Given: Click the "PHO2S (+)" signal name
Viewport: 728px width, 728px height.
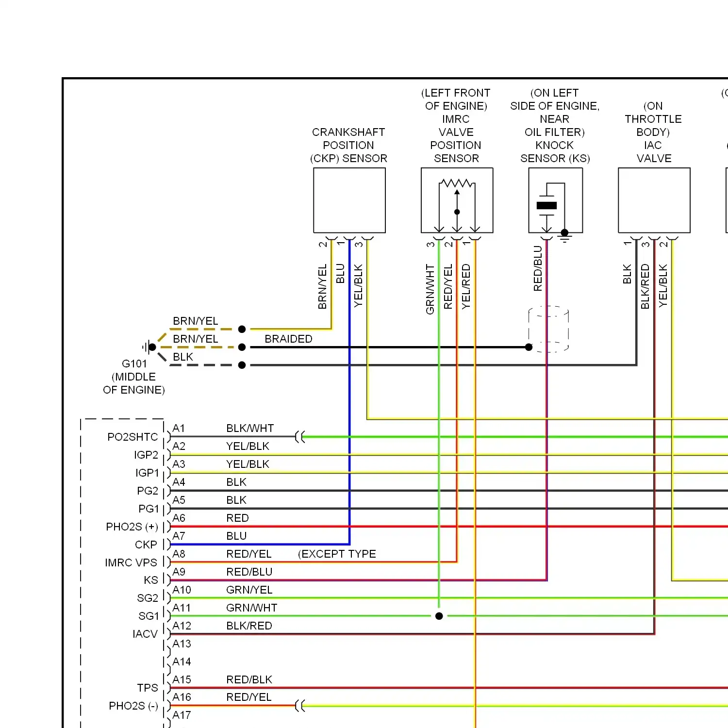Looking at the screenshot, I should tap(132, 527).
